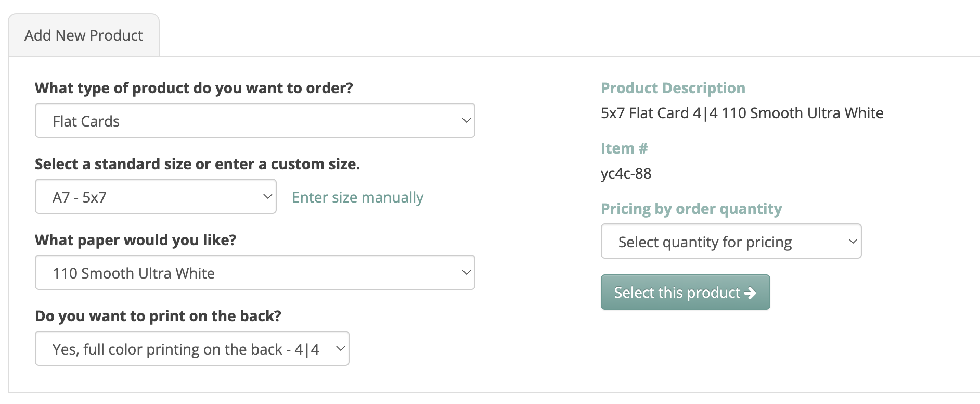Click the item number yc4c-88 text
This screenshot has height=404, width=980.
pyautogui.click(x=626, y=173)
